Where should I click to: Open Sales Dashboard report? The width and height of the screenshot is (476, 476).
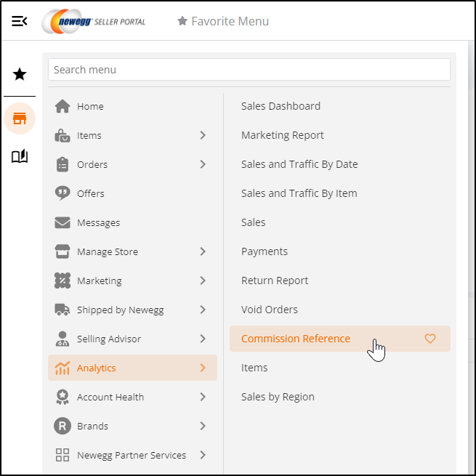(281, 106)
